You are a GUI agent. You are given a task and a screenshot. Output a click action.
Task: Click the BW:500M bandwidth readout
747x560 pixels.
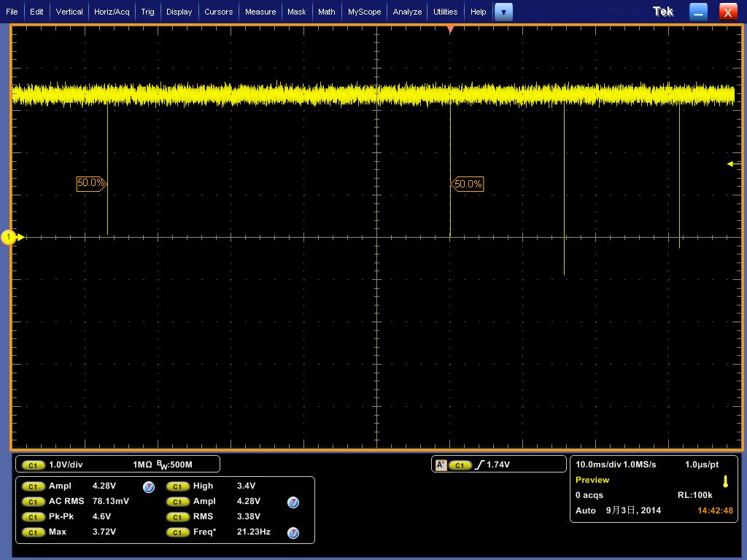(x=174, y=464)
